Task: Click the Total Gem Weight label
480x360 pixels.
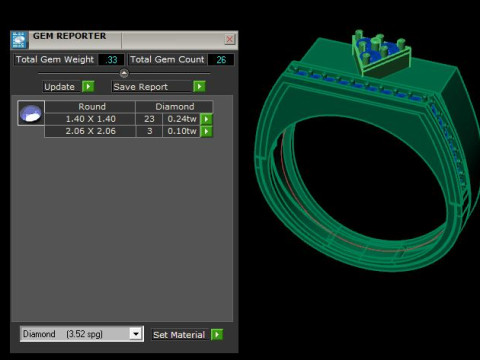Action: point(56,60)
